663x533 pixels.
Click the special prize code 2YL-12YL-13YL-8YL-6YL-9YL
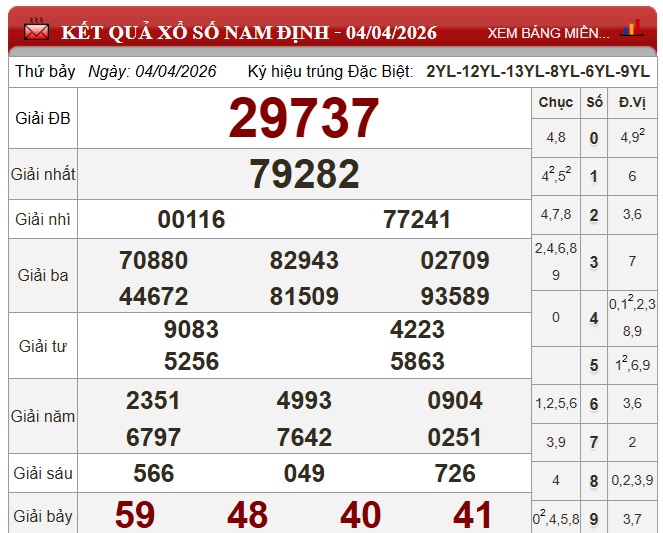(x=537, y=72)
